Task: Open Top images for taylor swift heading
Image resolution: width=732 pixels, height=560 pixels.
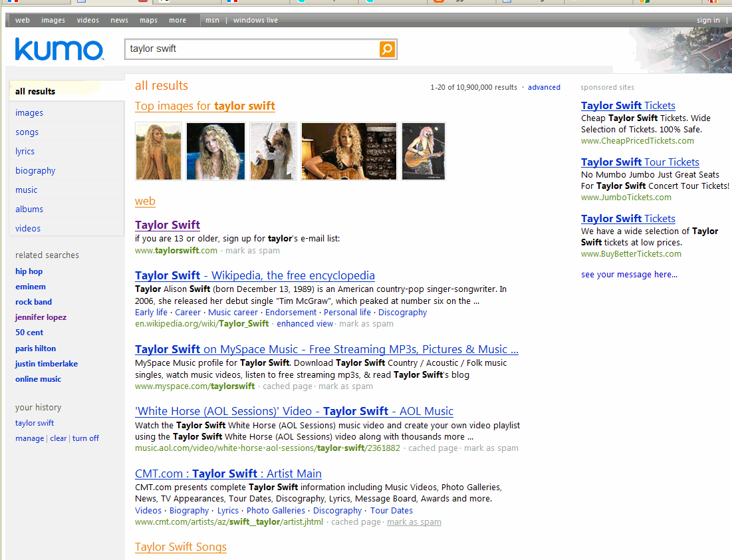Action: point(205,106)
